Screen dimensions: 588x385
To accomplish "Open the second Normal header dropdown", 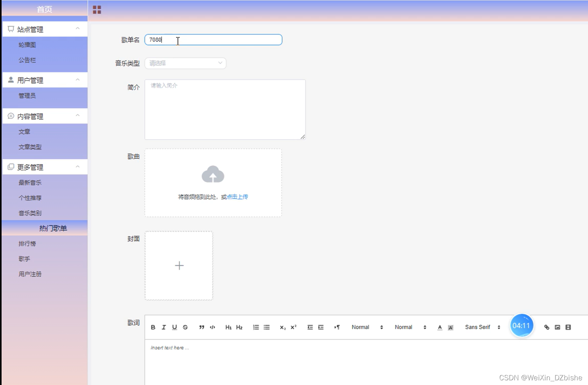I will click(410, 327).
